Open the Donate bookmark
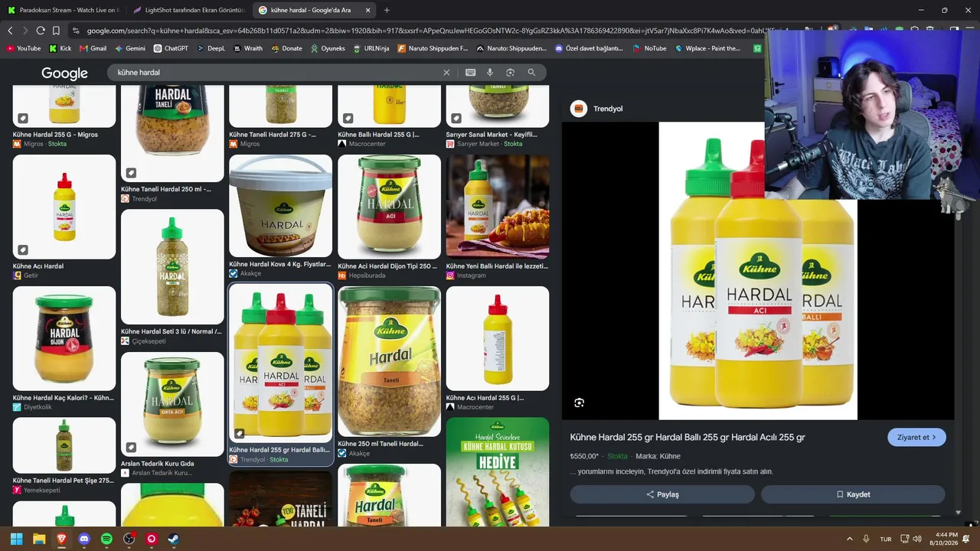This screenshot has height=551, width=980. (286, 48)
